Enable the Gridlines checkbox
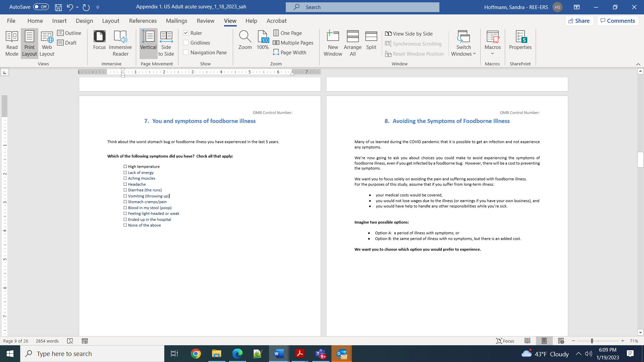The height and width of the screenshot is (362, 644). pyautogui.click(x=186, y=43)
